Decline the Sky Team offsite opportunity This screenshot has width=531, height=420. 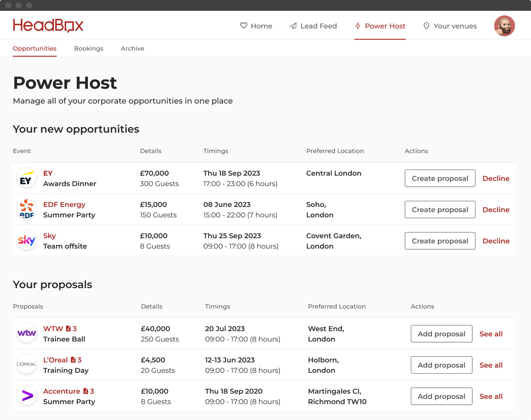coord(496,241)
